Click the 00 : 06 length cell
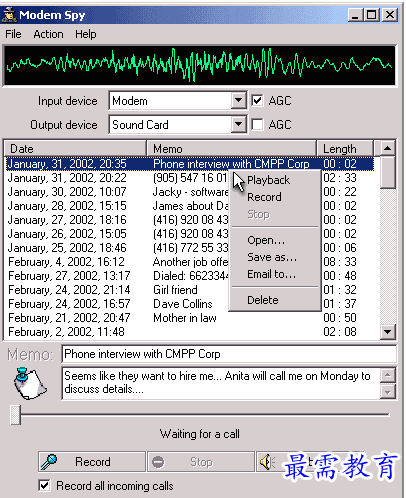406x498 pixels. (340, 248)
